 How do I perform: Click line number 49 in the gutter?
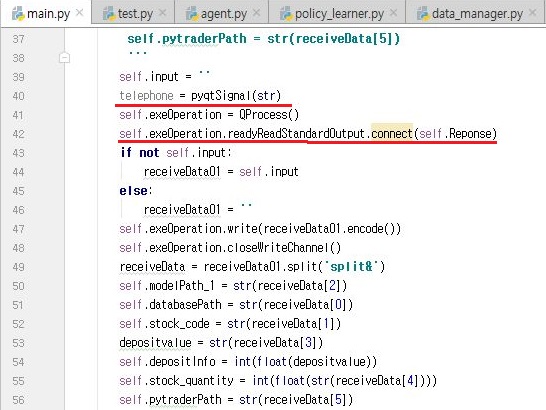click(18, 267)
